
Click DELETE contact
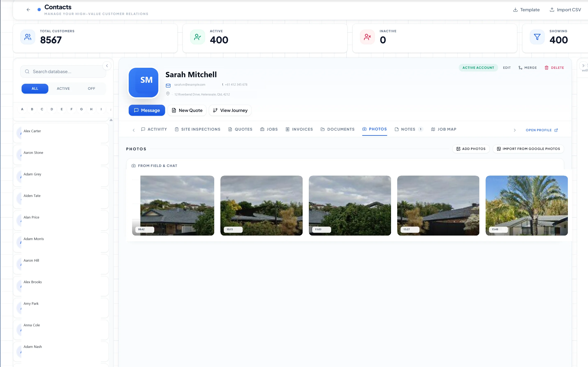tap(554, 68)
